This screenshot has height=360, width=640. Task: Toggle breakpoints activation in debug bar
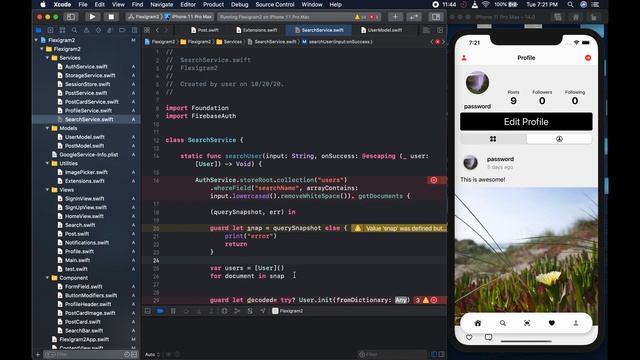point(160,311)
